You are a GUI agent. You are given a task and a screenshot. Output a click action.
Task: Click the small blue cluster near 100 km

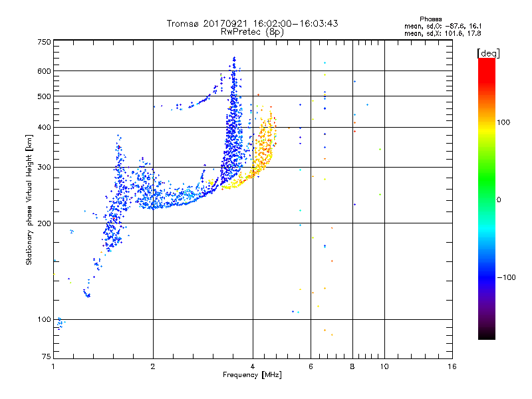coord(61,323)
